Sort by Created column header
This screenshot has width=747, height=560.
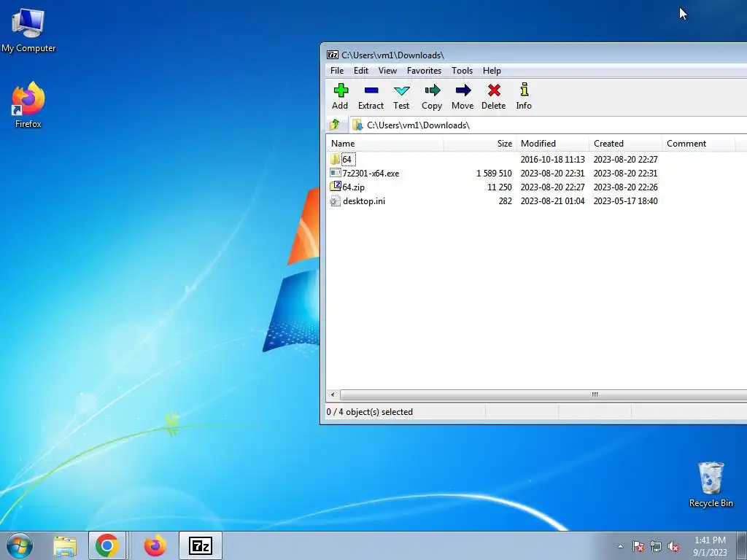[x=625, y=144]
